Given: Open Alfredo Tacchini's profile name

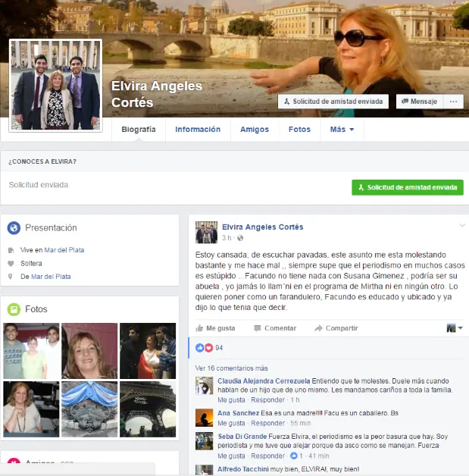Looking at the screenshot, I should pos(243,469).
